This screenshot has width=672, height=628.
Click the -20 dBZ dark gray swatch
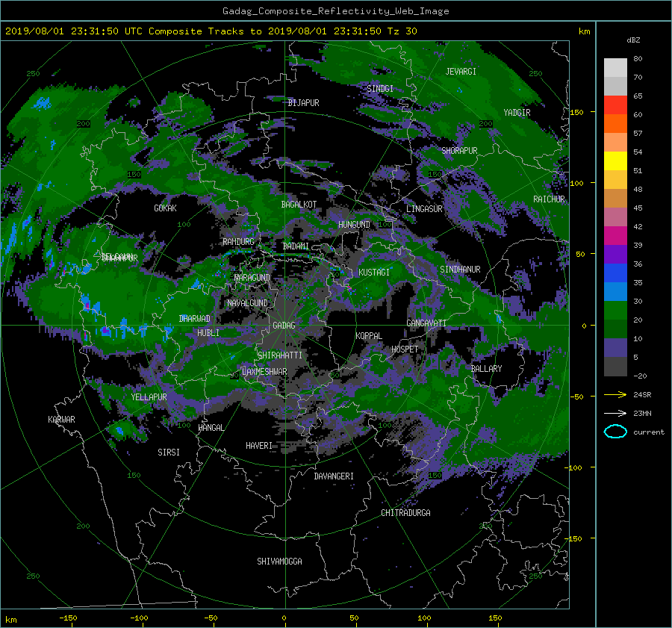615,366
